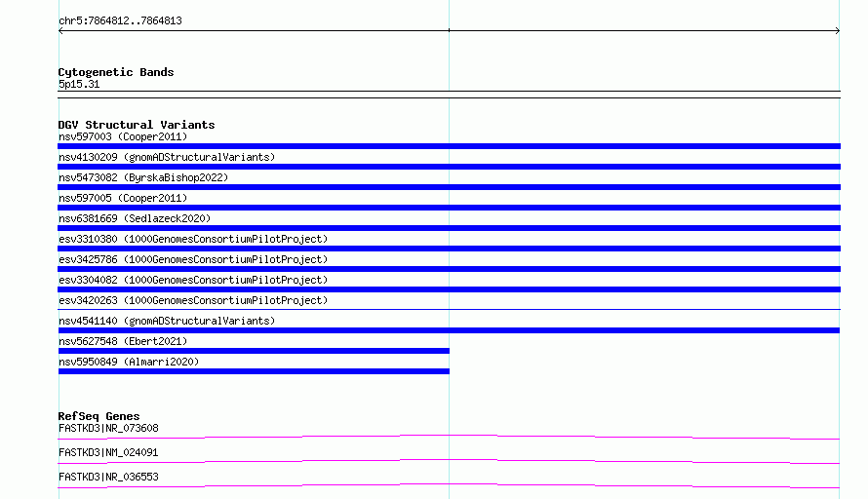868x499 pixels.
Task: Select the esv3304082 variant label
Action: pos(193,280)
